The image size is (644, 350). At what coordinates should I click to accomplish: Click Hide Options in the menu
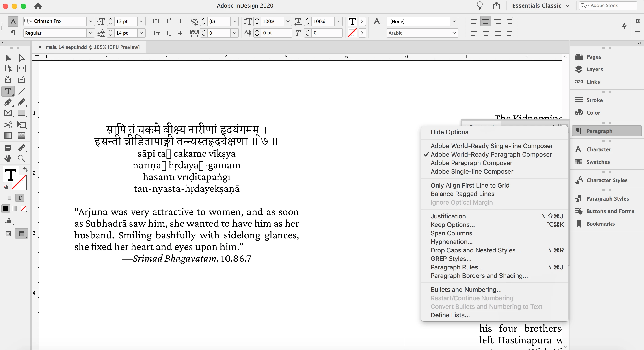click(x=449, y=132)
